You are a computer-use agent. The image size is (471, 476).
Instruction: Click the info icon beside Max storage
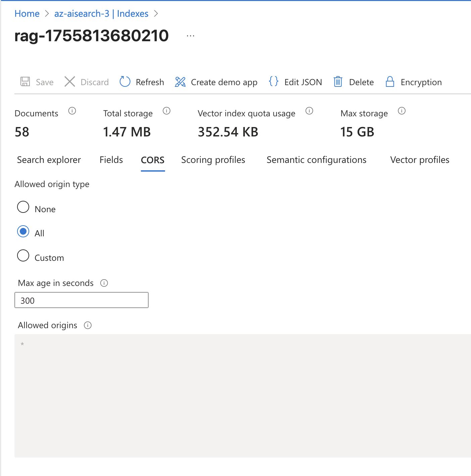[x=402, y=111]
